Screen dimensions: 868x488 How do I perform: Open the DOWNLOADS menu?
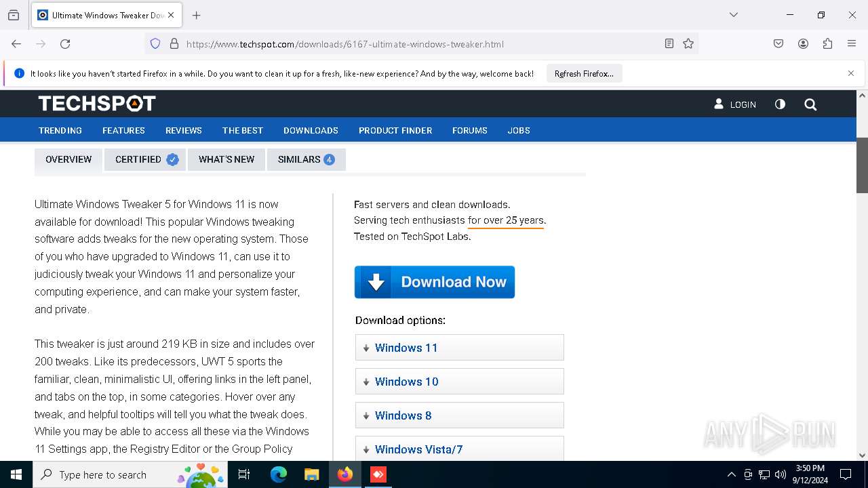(311, 130)
